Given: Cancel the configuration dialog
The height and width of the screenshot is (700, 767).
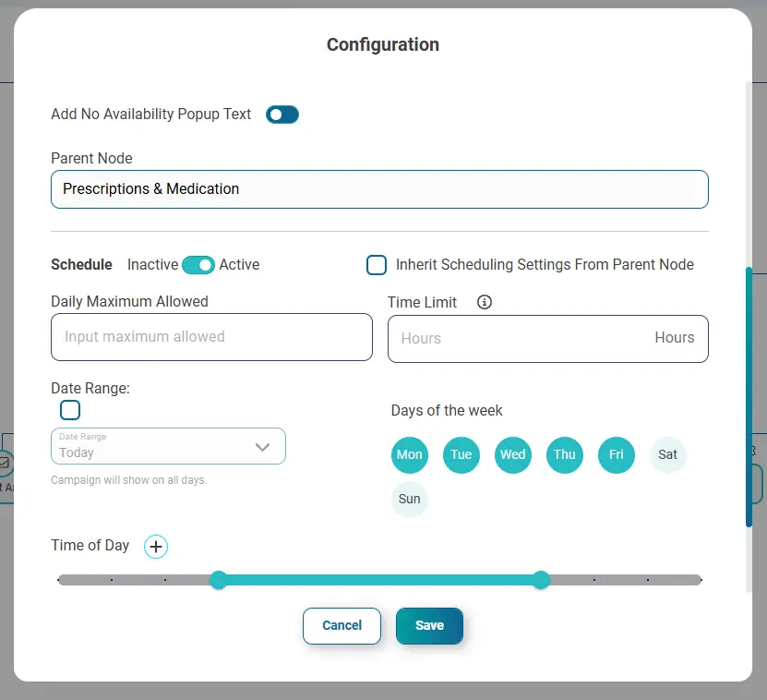Looking at the screenshot, I should 342,626.
